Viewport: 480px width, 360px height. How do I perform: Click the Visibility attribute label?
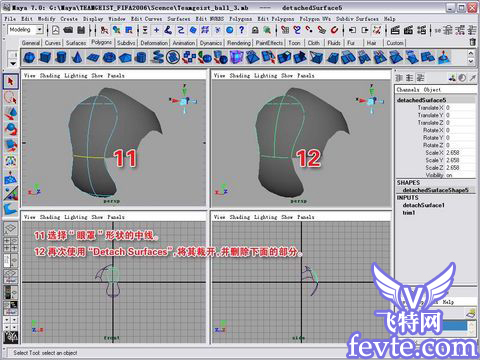[435, 175]
